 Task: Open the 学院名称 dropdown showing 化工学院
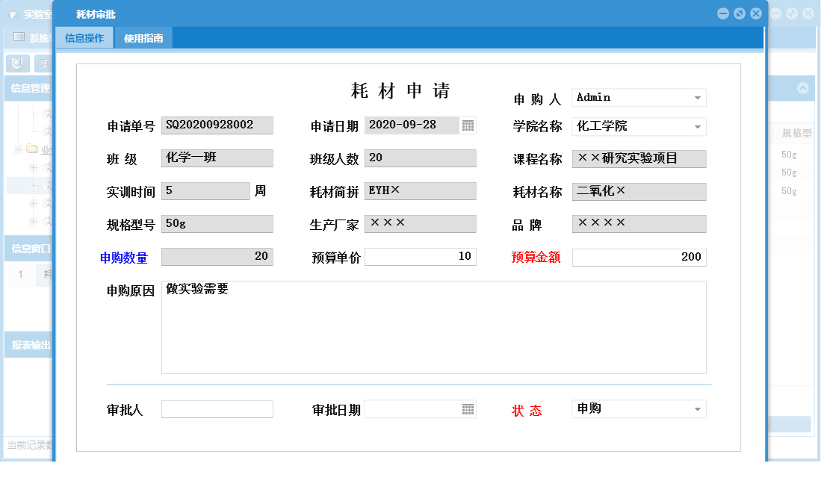[x=697, y=126]
